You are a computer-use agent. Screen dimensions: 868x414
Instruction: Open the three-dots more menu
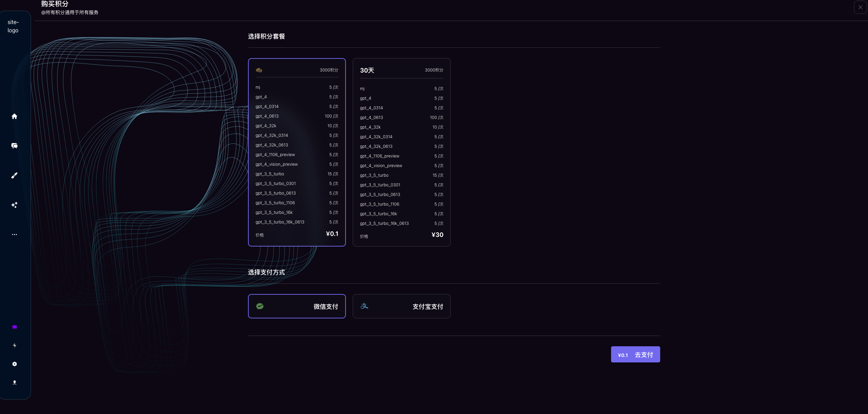pos(14,235)
